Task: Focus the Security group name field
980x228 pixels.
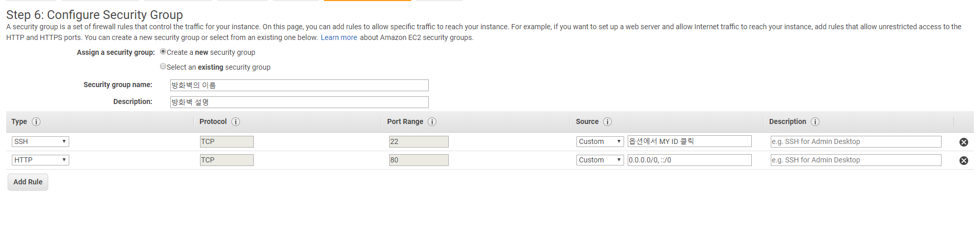Action: pyautogui.click(x=299, y=86)
